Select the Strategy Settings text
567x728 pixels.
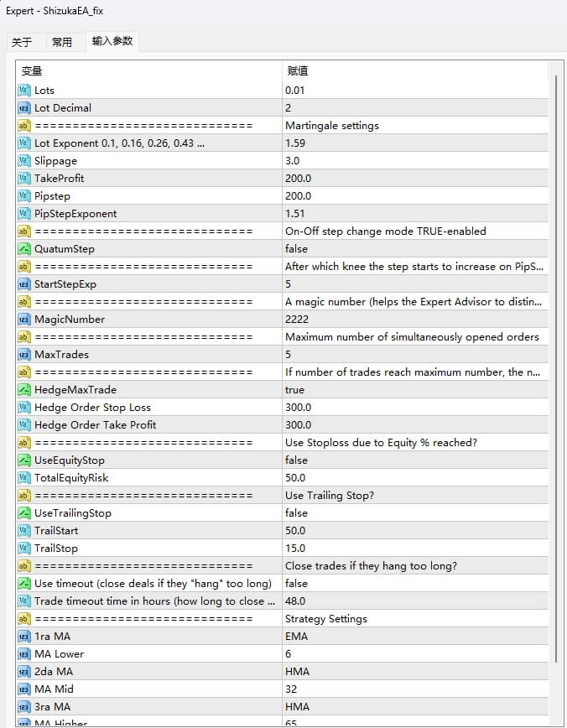click(326, 619)
